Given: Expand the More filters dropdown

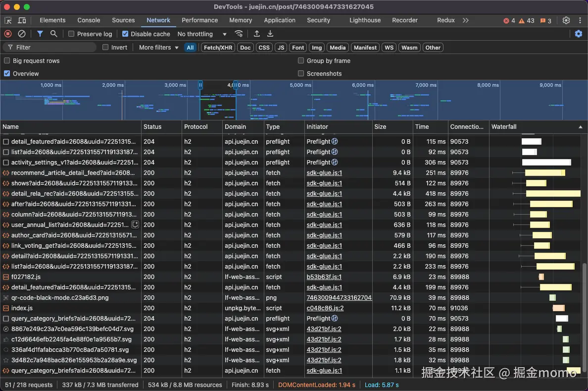Looking at the screenshot, I should coord(158,48).
